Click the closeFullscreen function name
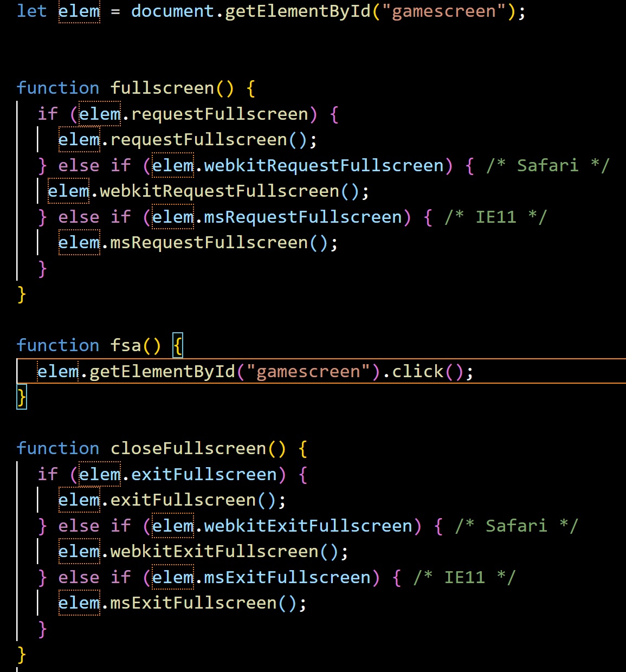The height and width of the screenshot is (672, 626). pyautogui.click(x=188, y=448)
